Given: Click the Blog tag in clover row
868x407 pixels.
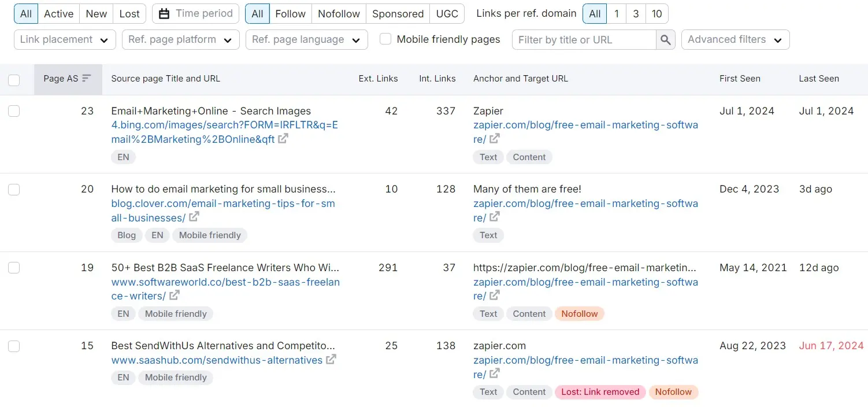Looking at the screenshot, I should (x=127, y=235).
